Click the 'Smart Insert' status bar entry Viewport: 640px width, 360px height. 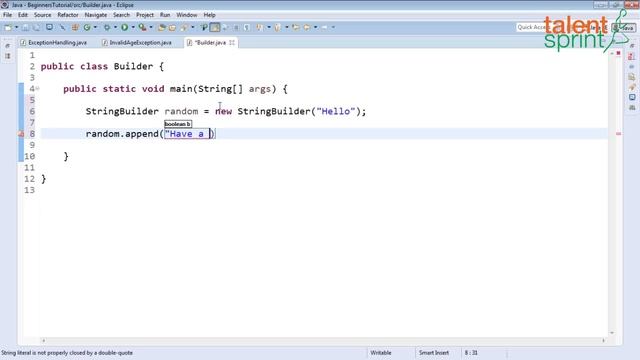tap(433, 353)
